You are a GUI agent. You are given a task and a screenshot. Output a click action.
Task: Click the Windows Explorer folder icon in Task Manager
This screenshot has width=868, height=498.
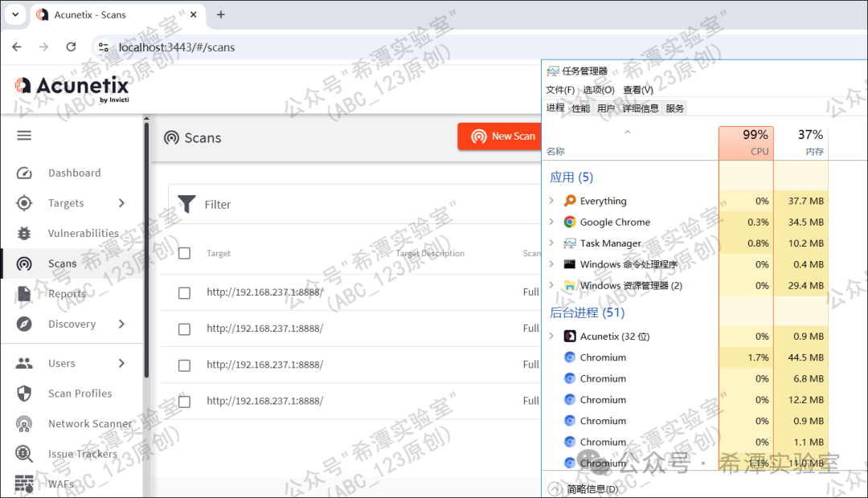pyautogui.click(x=570, y=285)
